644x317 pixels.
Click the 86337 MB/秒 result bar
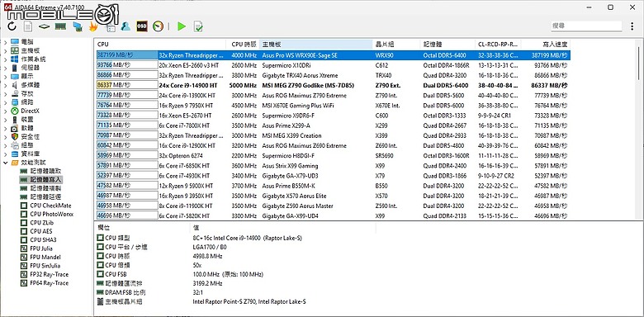click(127, 85)
